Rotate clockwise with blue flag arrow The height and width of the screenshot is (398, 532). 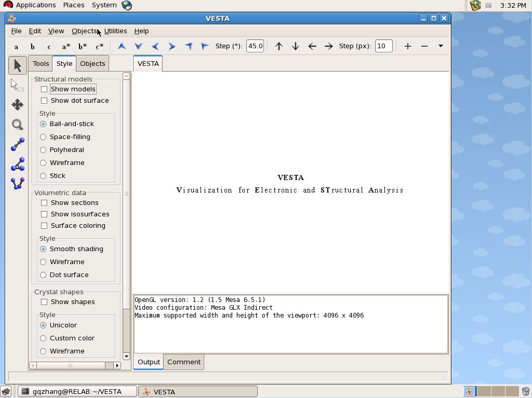point(205,46)
